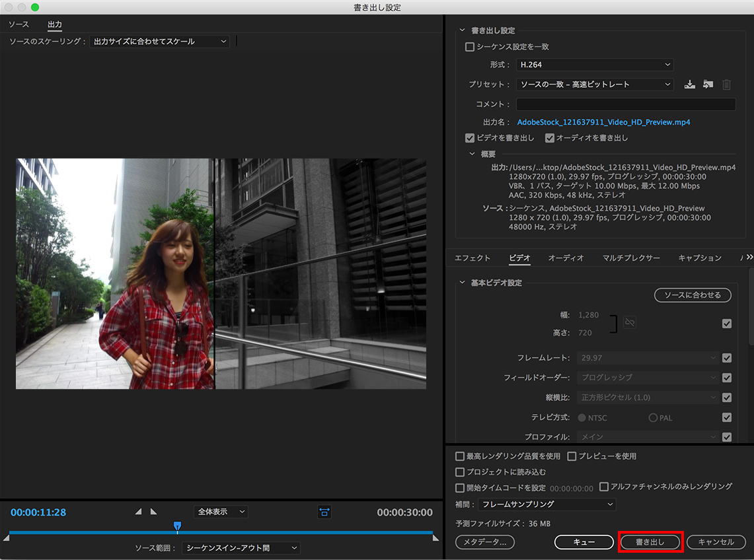Click the 幅 1,280 width value
The height and width of the screenshot is (560, 754).
(589, 315)
